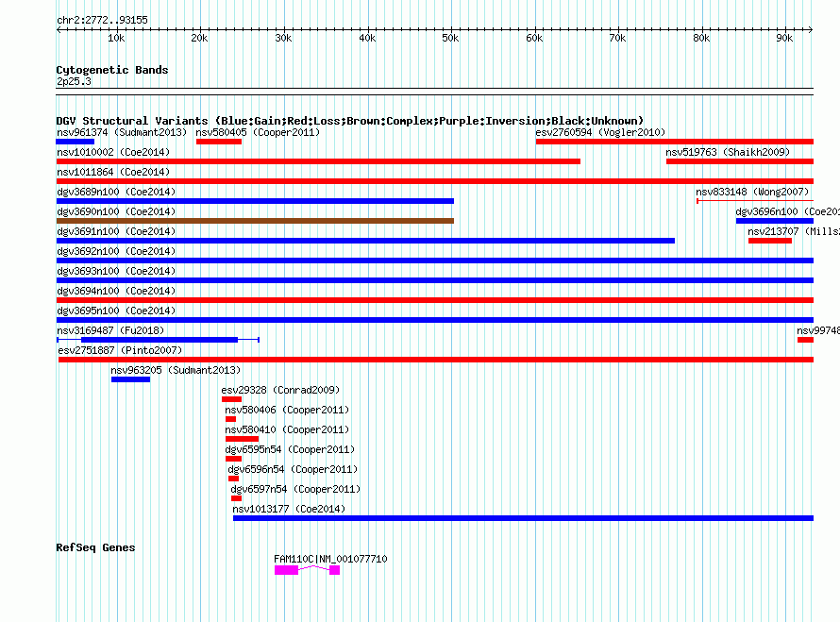The image size is (840, 622).
Task: Click the 90k mark on the ruler
Action: click(785, 38)
